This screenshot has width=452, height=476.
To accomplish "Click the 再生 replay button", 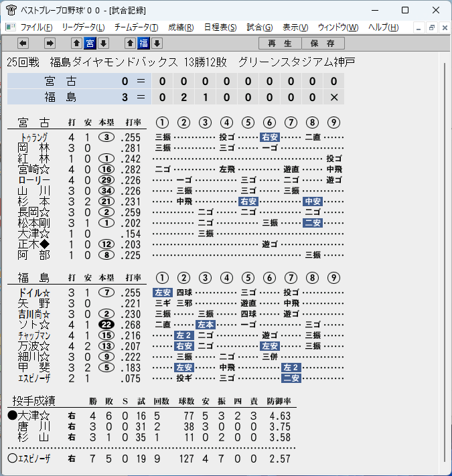I will coord(280,44).
